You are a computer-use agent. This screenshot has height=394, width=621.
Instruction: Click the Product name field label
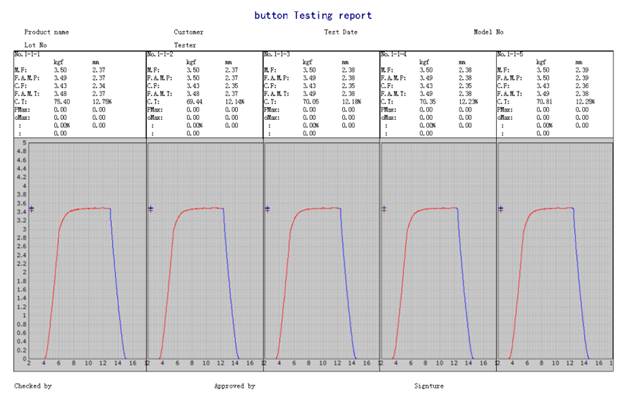47,32
